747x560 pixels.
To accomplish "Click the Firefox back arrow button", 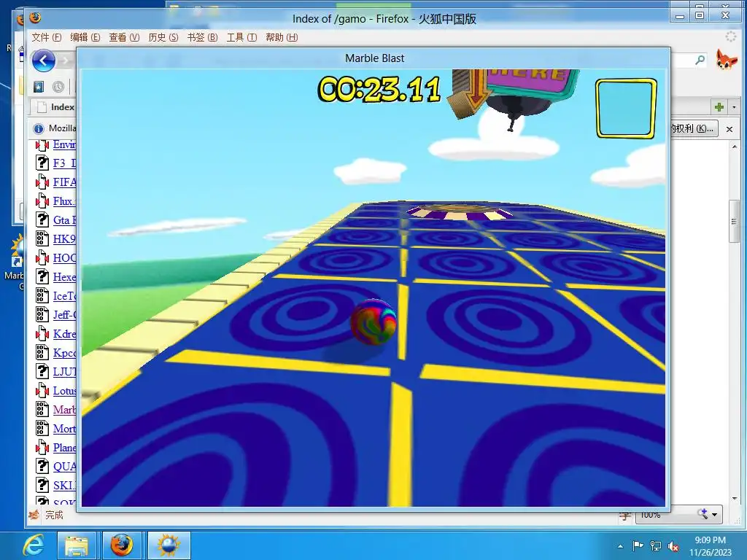I will click(43, 61).
